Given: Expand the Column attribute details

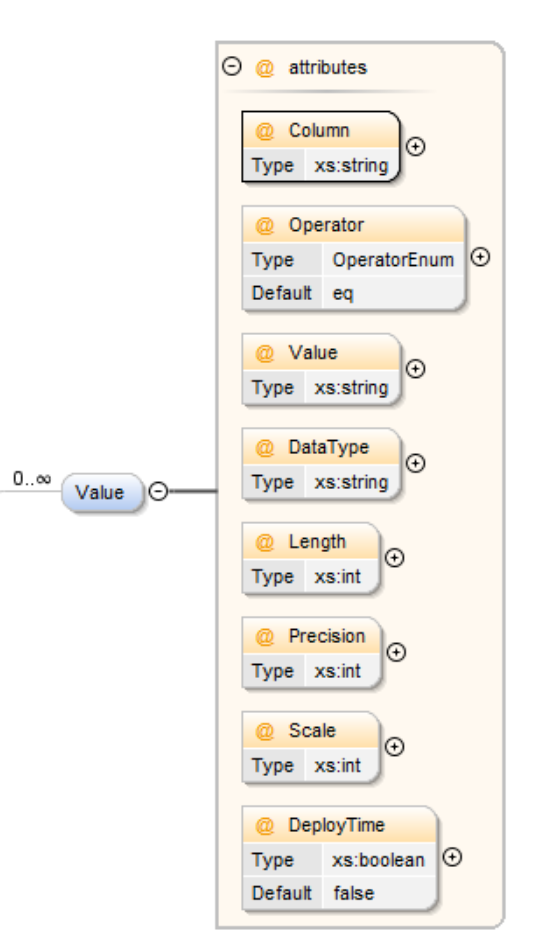Looking at the screenshot, I should (x=415, y=146).
